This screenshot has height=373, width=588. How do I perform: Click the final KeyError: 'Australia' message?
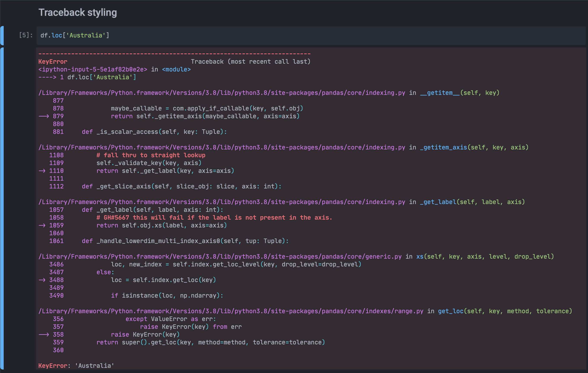point(76,366)
